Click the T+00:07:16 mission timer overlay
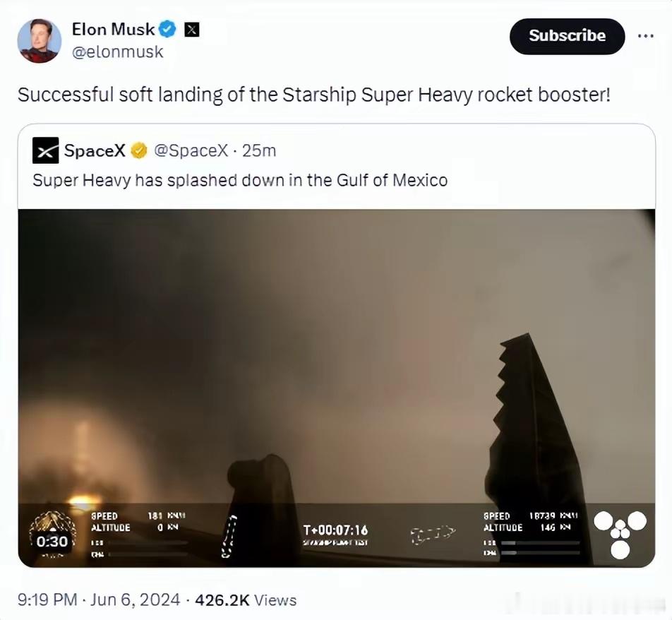 coord(335,530)
